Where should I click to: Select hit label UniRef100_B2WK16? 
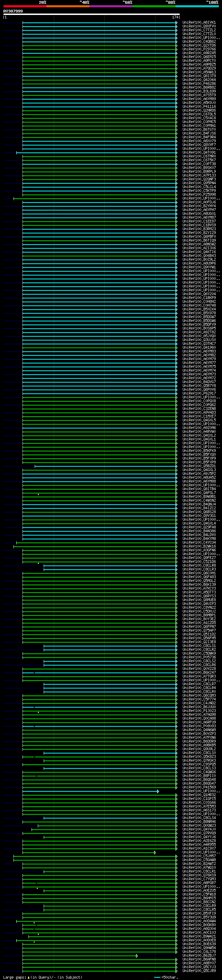point(199,546)
